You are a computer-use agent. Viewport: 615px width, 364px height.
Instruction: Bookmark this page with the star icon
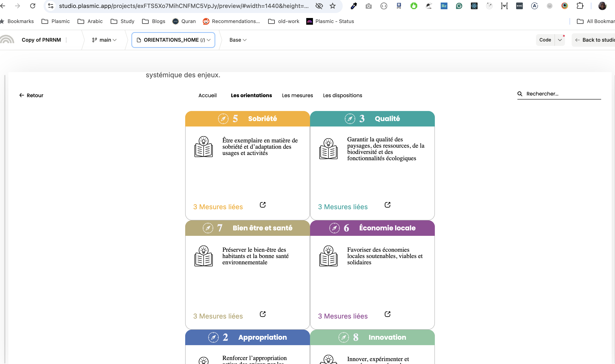[x=332, y=6]
